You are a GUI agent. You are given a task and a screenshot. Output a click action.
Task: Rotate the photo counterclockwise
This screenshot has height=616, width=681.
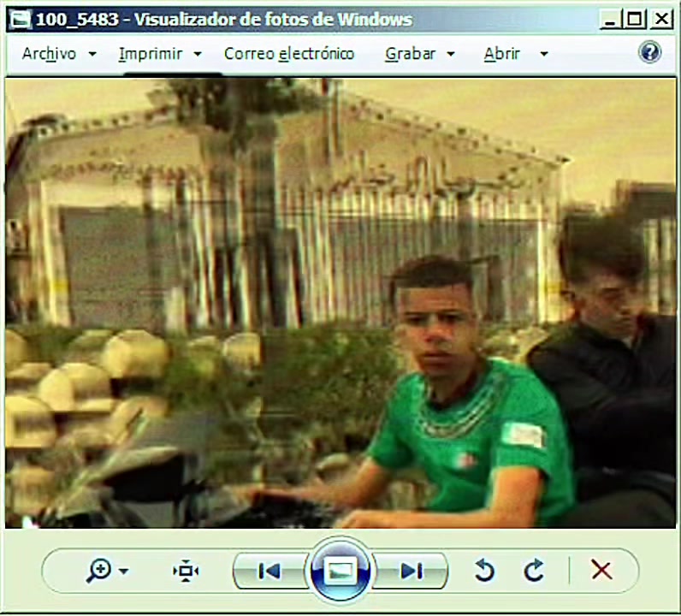click(484, 571)
